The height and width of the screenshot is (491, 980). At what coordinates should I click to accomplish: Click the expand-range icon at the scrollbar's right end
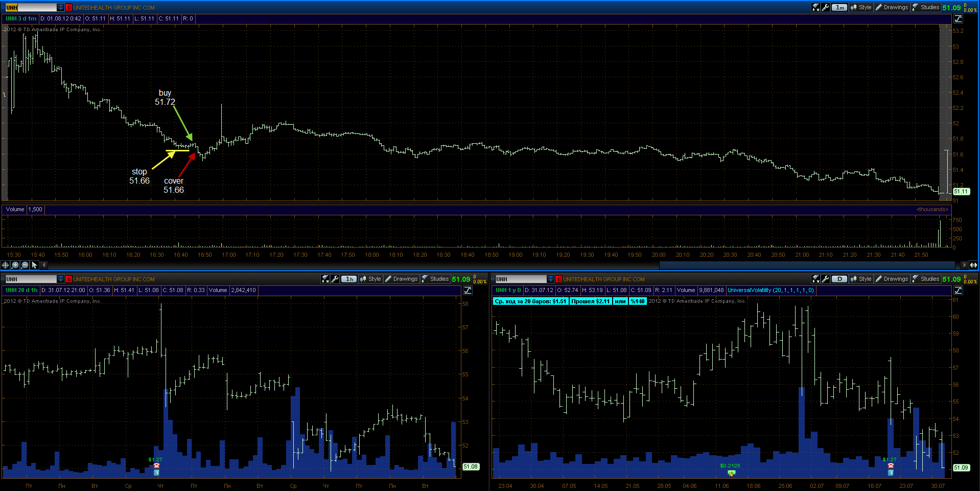click(x=973, y=265)
